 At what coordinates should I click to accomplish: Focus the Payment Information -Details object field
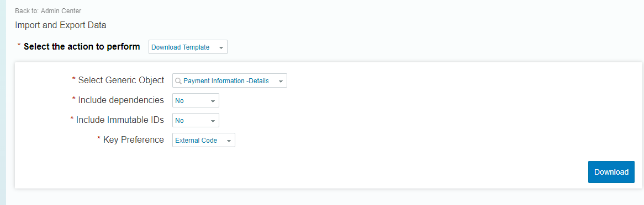(x=230, y=81)
